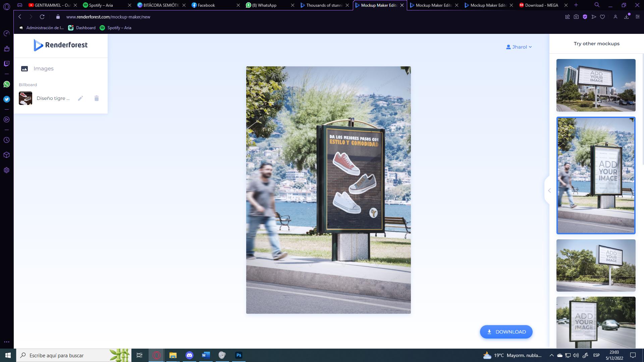Open Twitch in the Opera sidebar
Viewport: 644px width, 362px height.
(7, 64)
